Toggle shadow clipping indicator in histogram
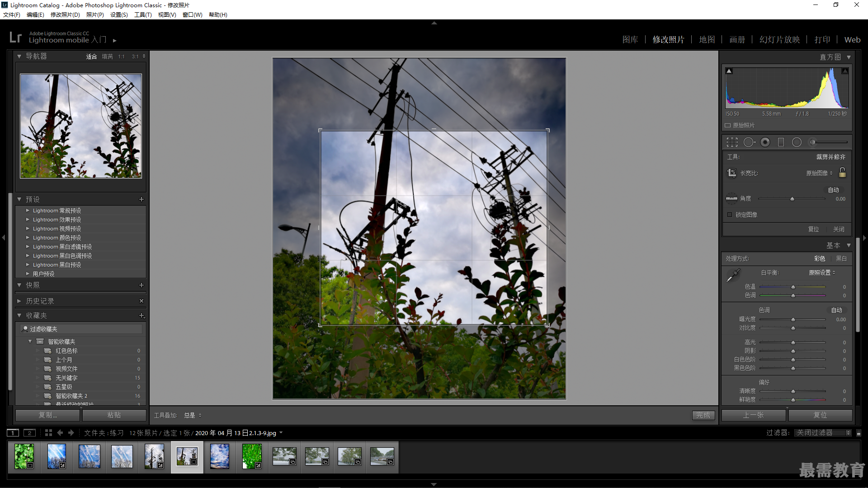 click(x=729, y=71)
